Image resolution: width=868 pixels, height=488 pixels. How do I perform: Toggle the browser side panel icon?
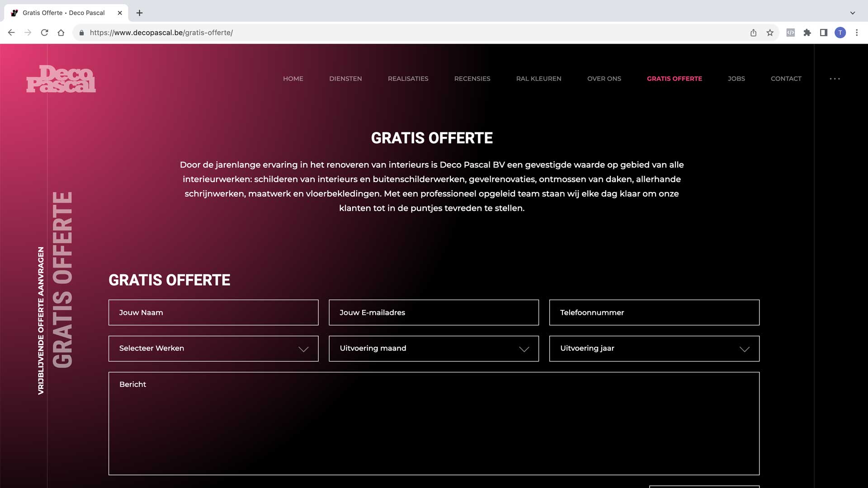coord(824,33)
